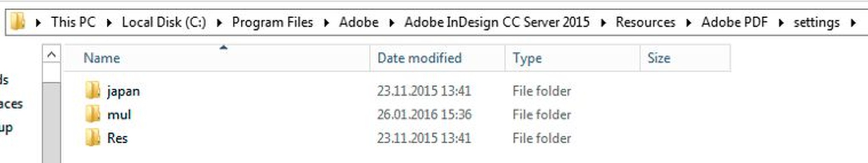Go to This PC in the address bar

tap(73, 22)
